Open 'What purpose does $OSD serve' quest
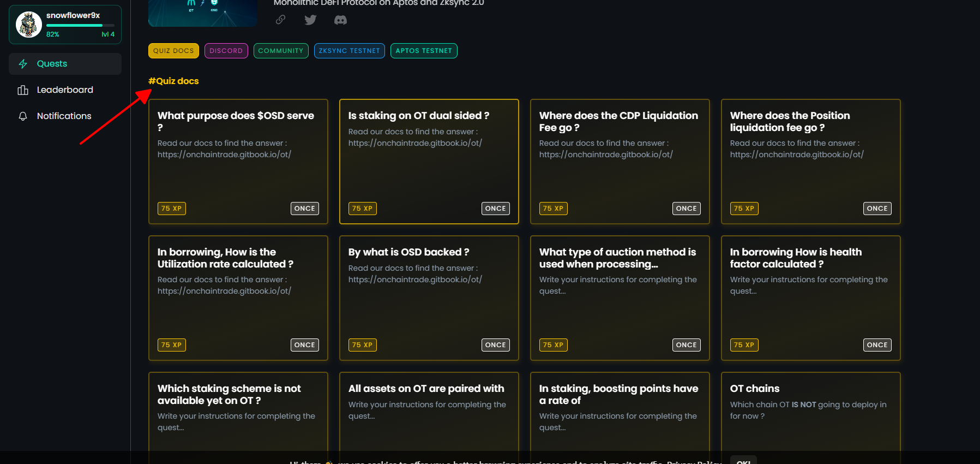The height and width of the screenshot is (464, 980). 238,162
